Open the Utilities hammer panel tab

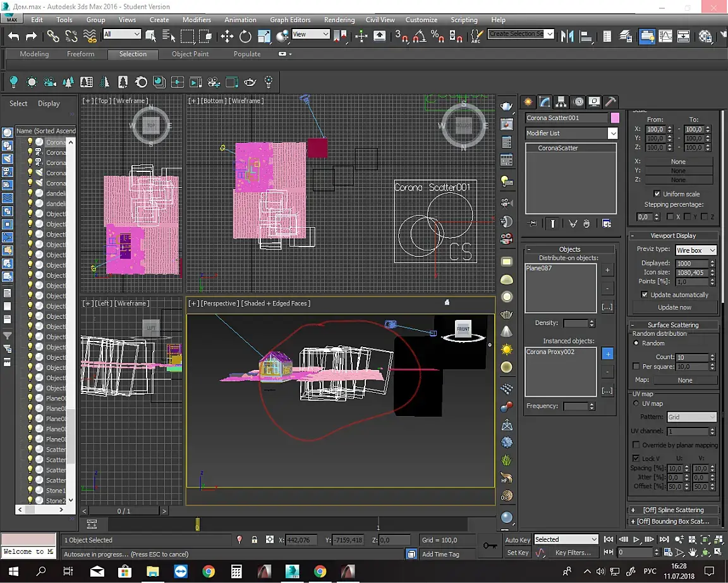pyautogui.click(x=610, y=102)
